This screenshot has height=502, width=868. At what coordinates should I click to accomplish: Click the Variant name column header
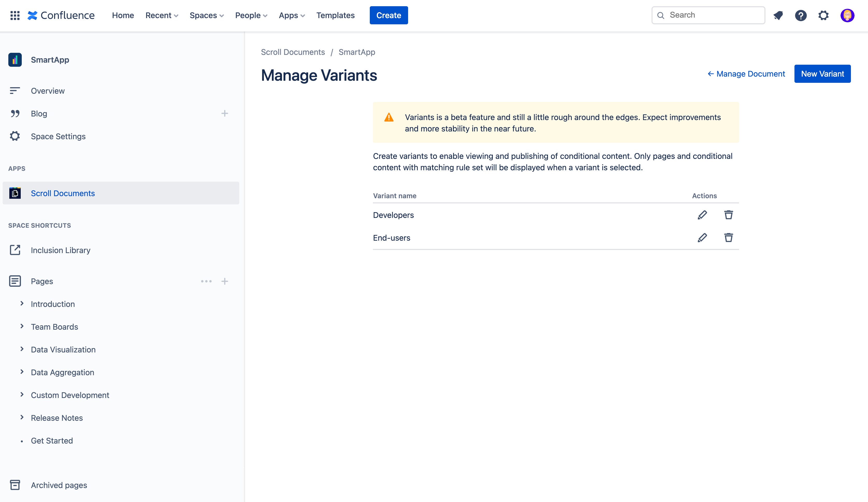[x=395, y=196]
